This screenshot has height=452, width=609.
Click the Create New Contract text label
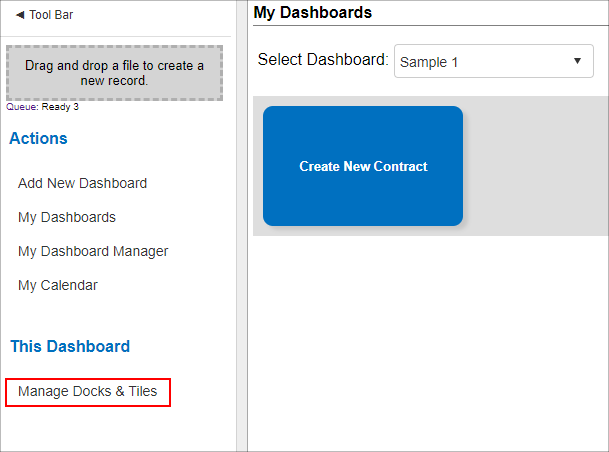pos(363,166)
